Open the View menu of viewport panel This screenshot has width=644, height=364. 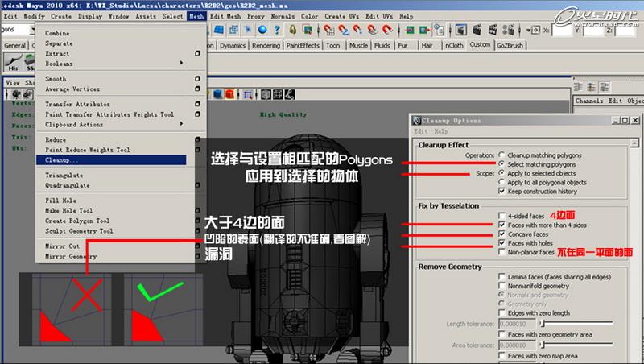pos(12,83)
